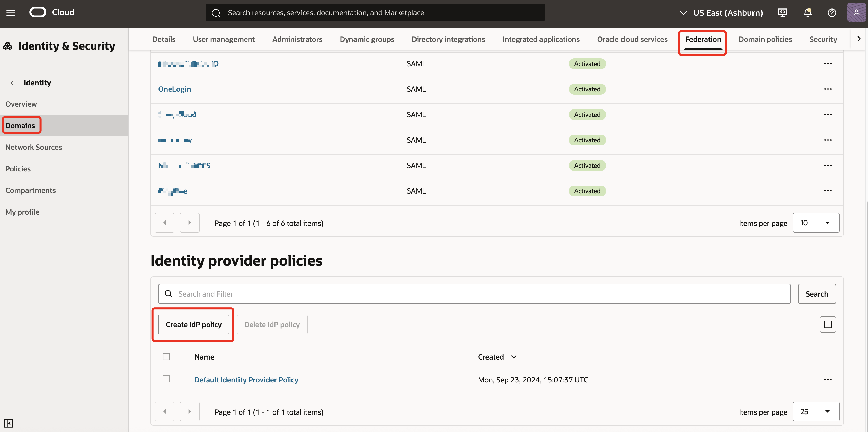This screenshot has height=432, width=868.
Task: Open the Items per page dropdown showing 10
Action: pyautogui.click(x=816, y=223)
